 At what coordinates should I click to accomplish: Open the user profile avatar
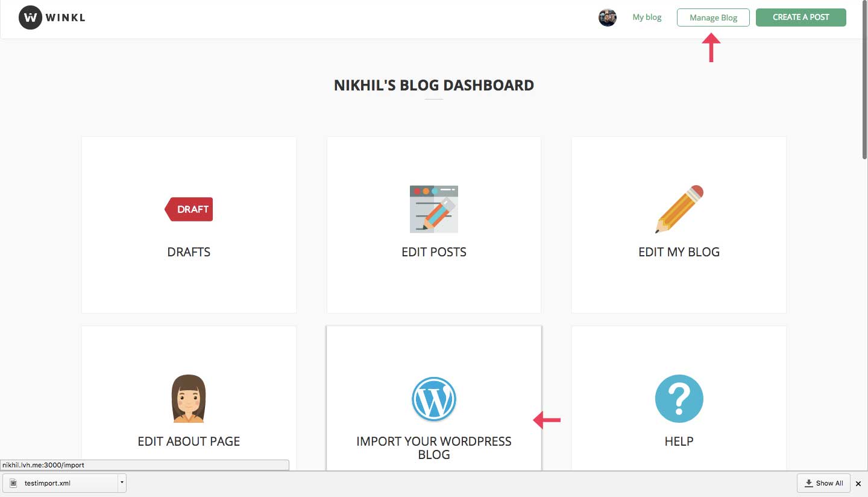click(x=607, y=17)
